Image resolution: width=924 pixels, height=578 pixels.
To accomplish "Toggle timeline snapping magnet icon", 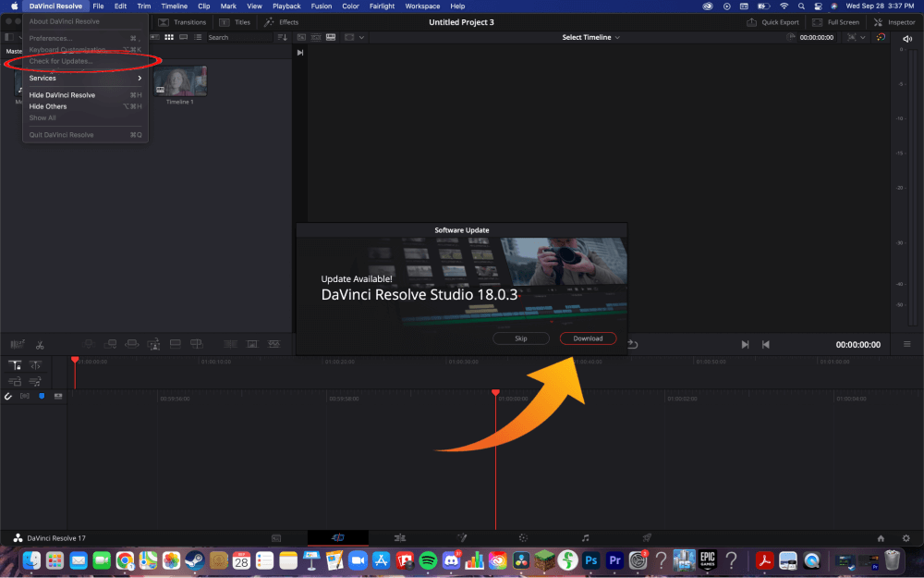I will 7,397.
